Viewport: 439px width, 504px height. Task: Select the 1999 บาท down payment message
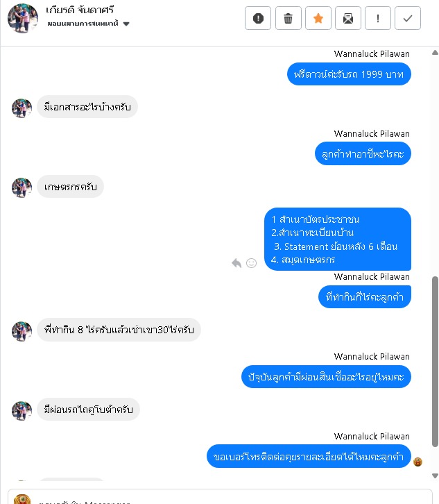pos(349,74)
